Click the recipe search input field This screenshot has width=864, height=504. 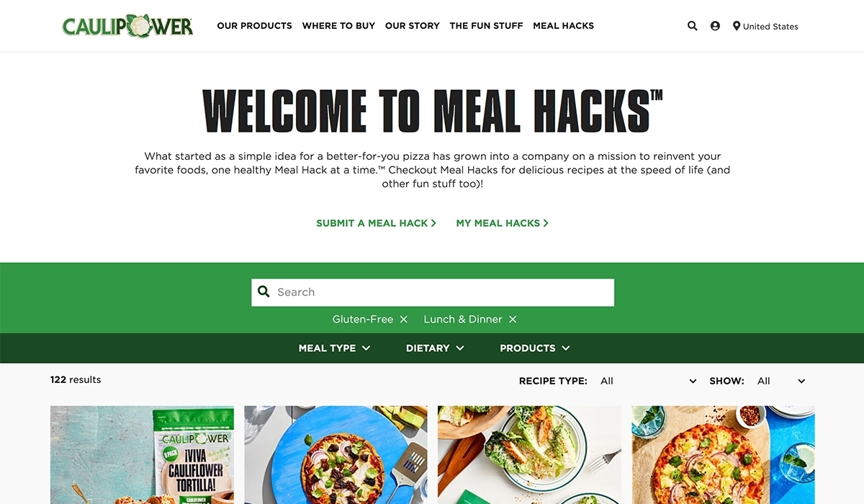[433, 292]
